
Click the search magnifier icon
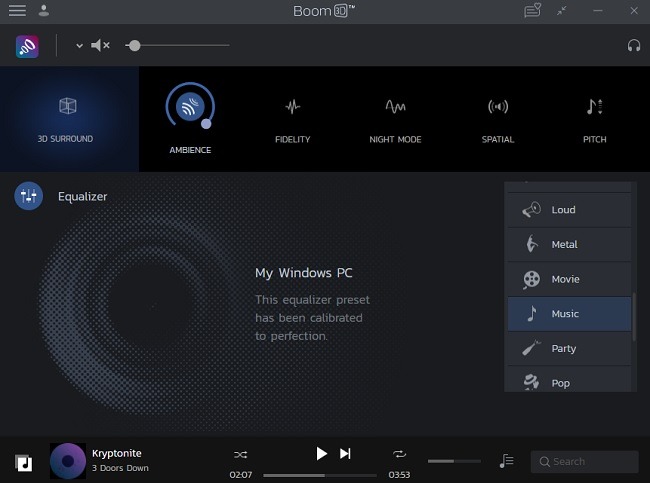(545, 462)
